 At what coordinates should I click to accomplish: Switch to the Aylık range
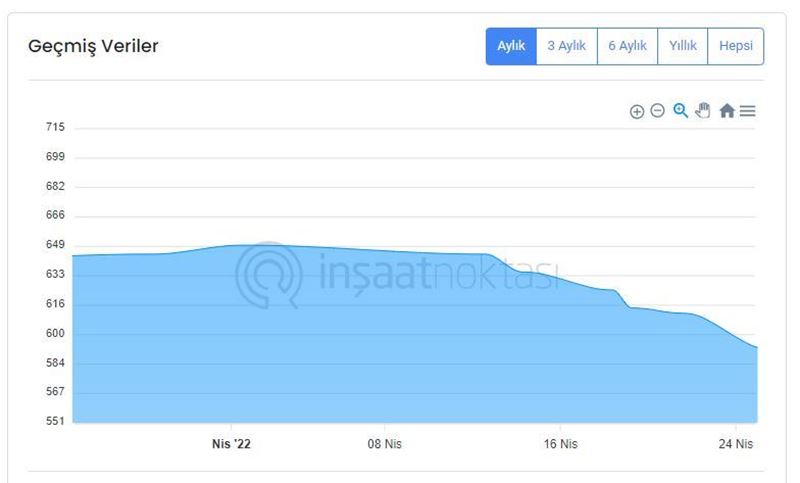pyautogui.click(x=511, y=46)
